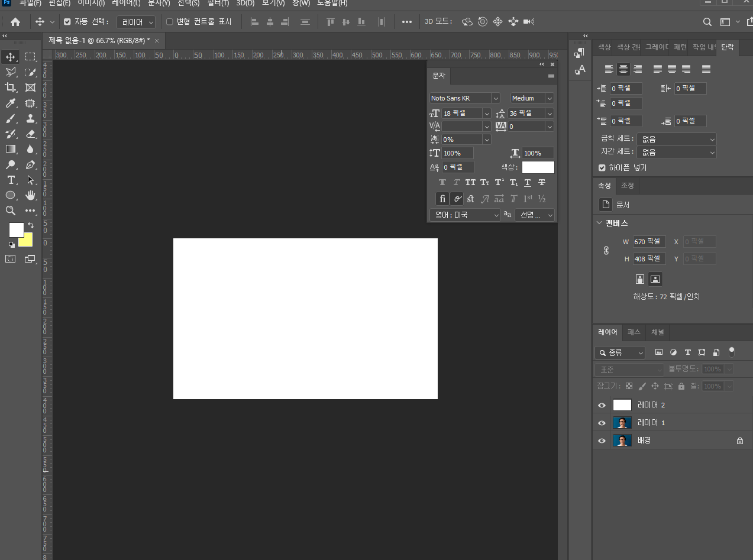Image resolution: width=753 pixels, height=560 pixels.
Task: Hide 배경 layer with its eye icon
Action: [602, 441]
